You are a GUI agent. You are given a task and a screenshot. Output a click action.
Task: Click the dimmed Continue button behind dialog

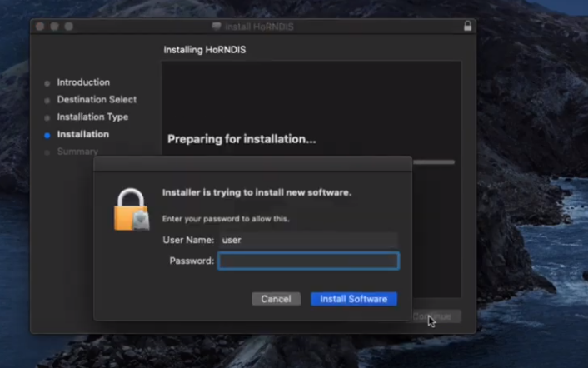point(436,316)
